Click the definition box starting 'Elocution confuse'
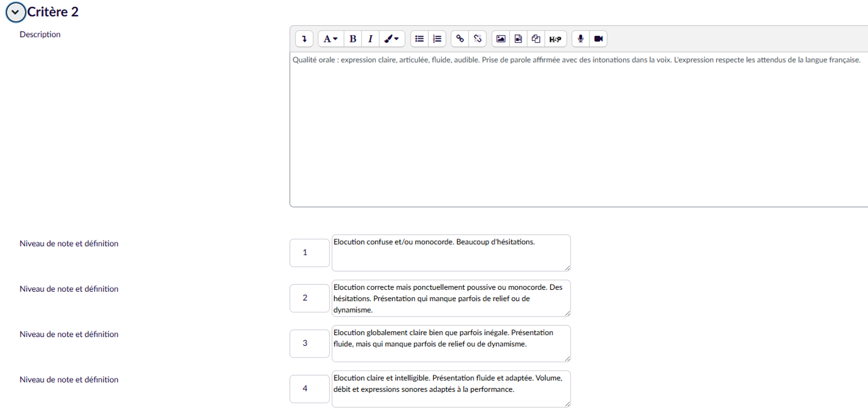This screenshot has width=868, height=412. (451, 253)
